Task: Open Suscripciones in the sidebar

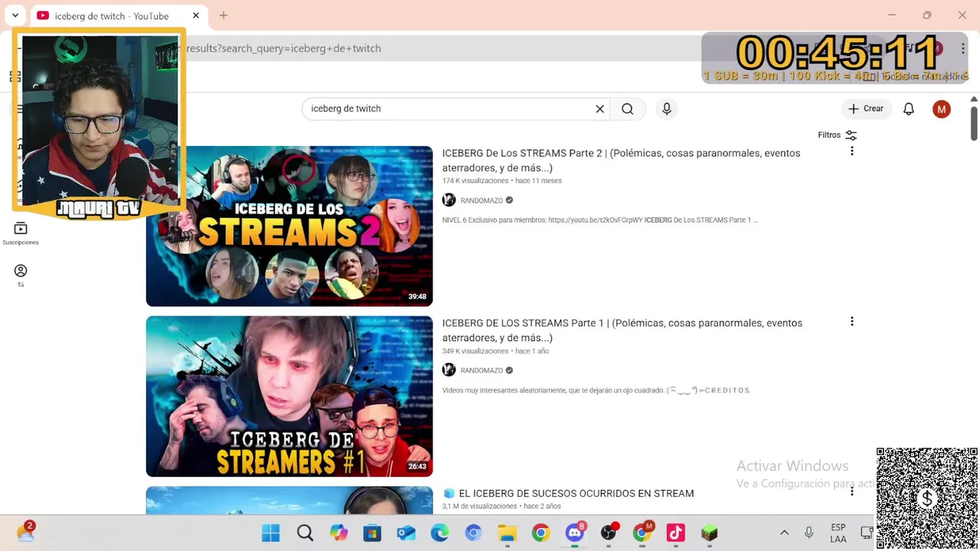Action: 21,233
